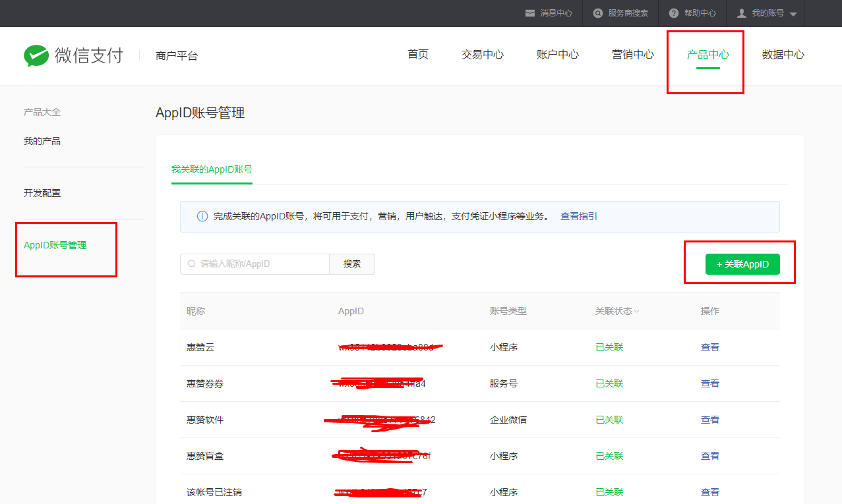Click the 惠赞盲盒 nickname cell

(205, 456)
